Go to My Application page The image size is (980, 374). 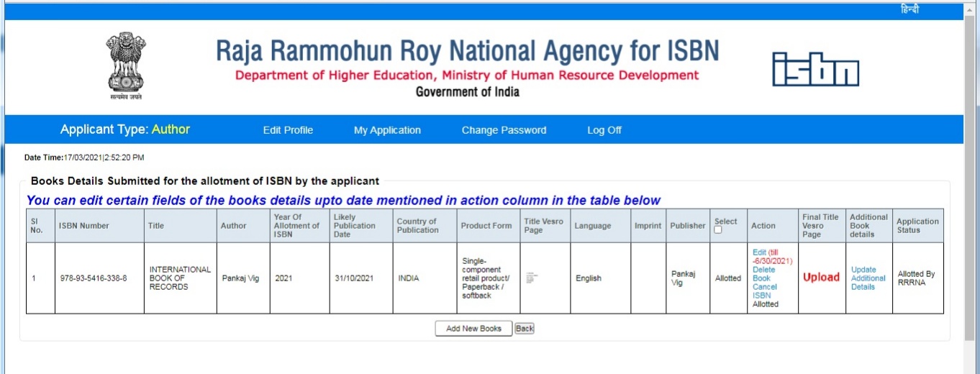[x=387, y=130]
